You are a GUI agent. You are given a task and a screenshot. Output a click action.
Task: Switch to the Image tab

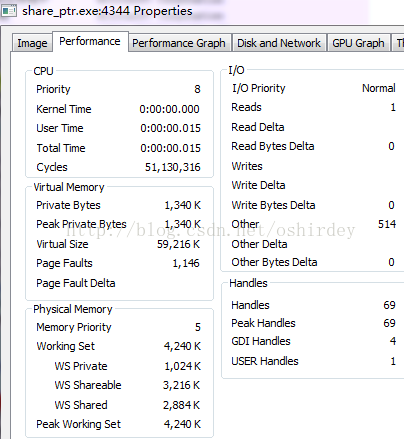32,43
